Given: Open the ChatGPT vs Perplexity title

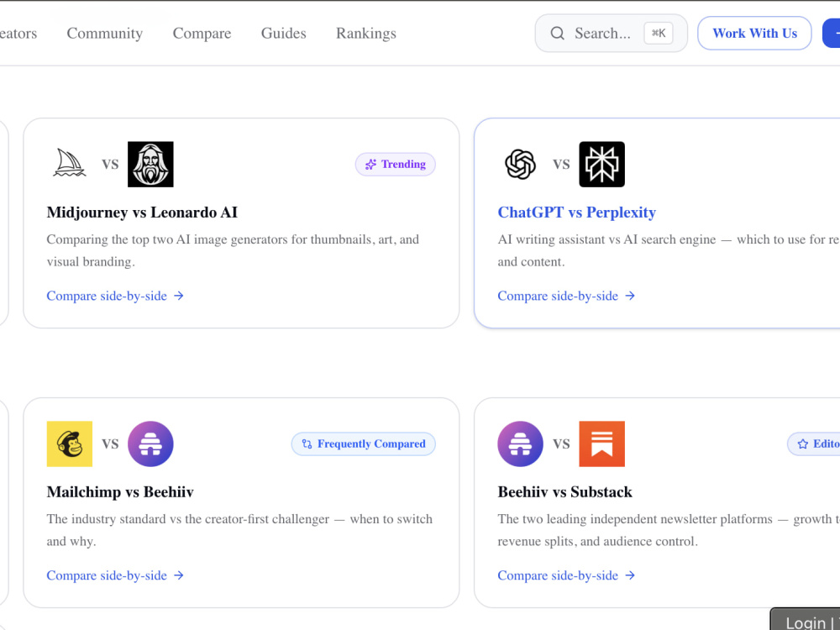Looking at the screenshot, I should click(x=576, y=213).
